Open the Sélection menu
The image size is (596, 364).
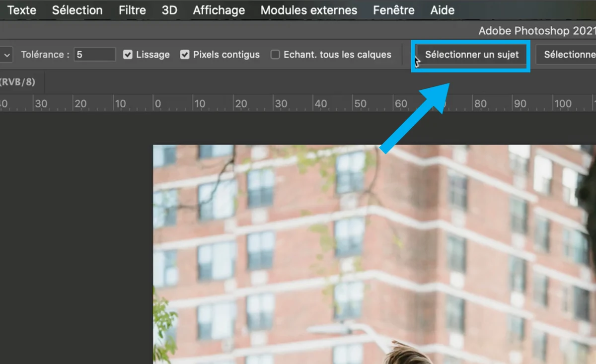77,10
